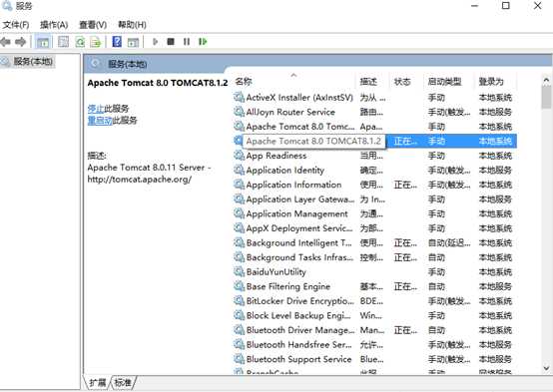Close the Services window

point(537,6)
